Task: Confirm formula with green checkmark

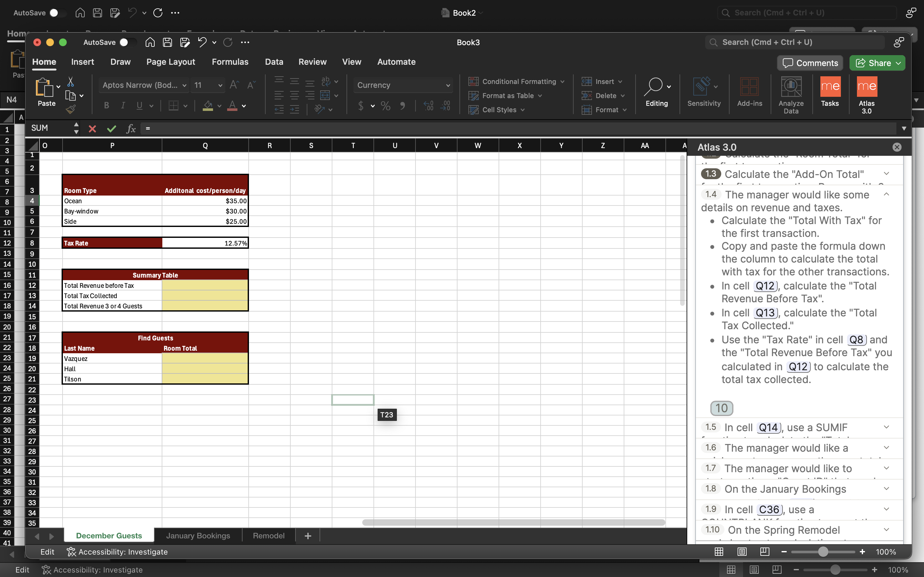Action: click(112, 129)
